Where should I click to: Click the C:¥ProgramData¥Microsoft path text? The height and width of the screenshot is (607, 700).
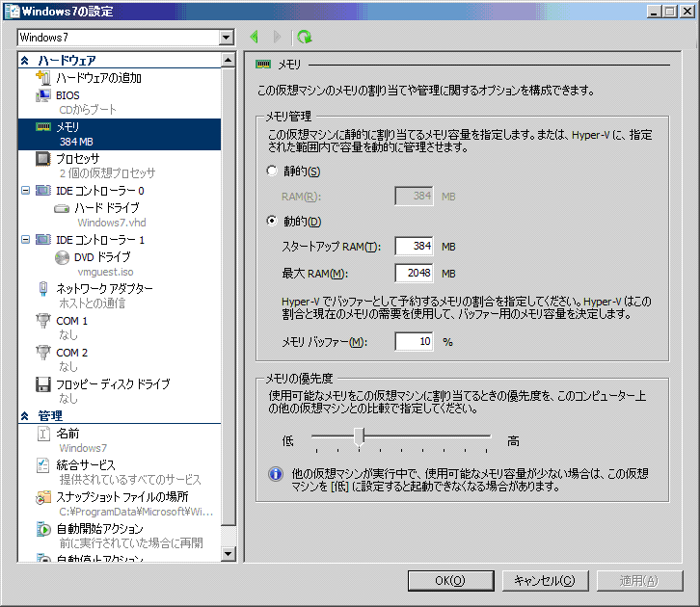[136, 512]
